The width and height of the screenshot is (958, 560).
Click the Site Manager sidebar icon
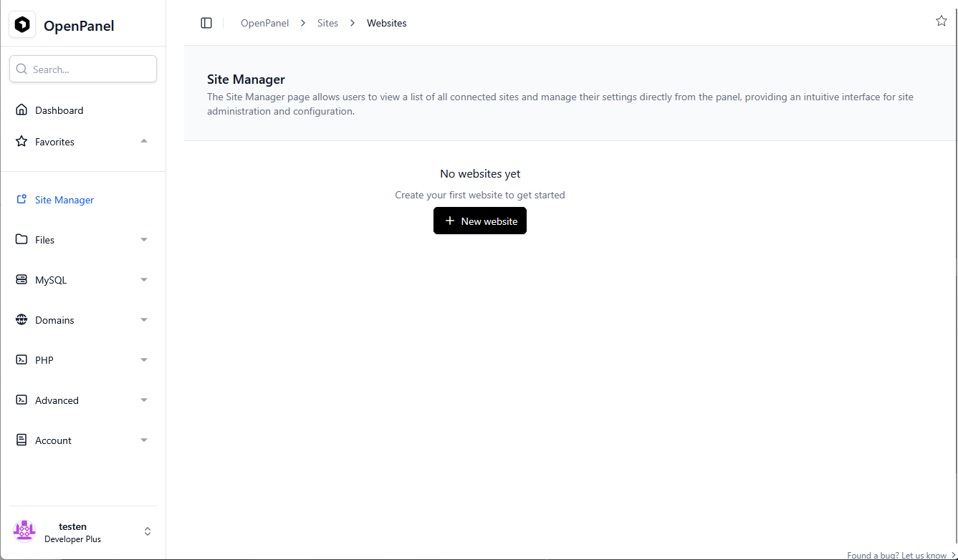tap(21, 200)
